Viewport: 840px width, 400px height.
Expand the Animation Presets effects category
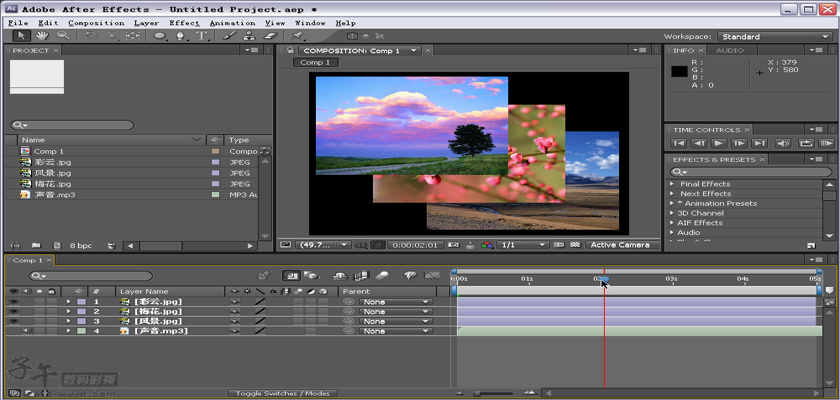pyautogui.click(x=672, y=203)
